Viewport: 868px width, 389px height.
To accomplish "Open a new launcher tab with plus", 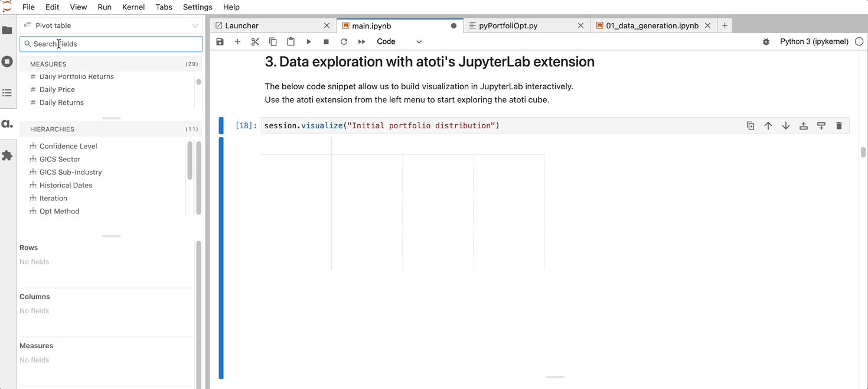I will (x=725, y=25).
